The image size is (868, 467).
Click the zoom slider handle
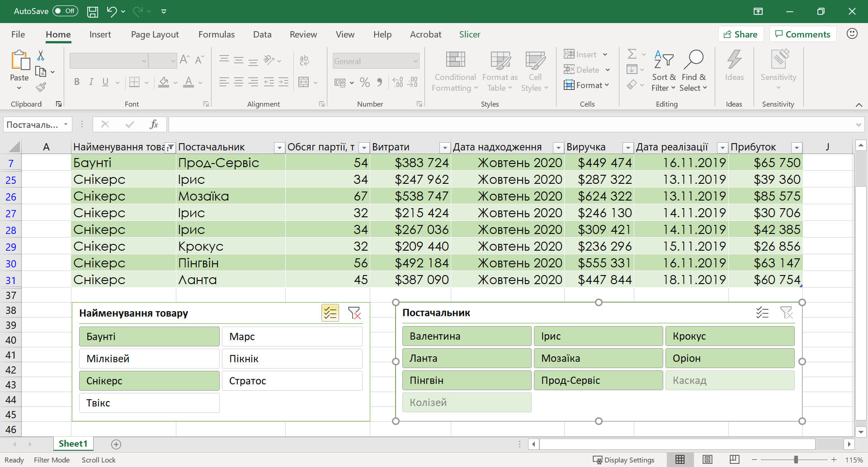click(796, 460)
